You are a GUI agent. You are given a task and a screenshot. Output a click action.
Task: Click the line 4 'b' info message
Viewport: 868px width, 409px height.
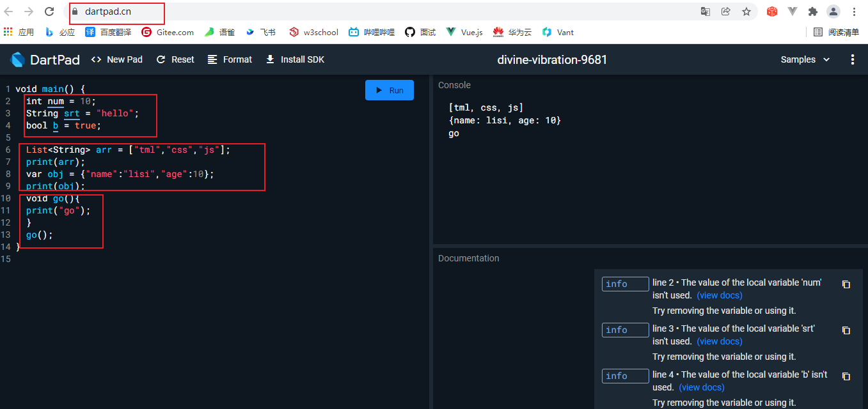(740, 381)
